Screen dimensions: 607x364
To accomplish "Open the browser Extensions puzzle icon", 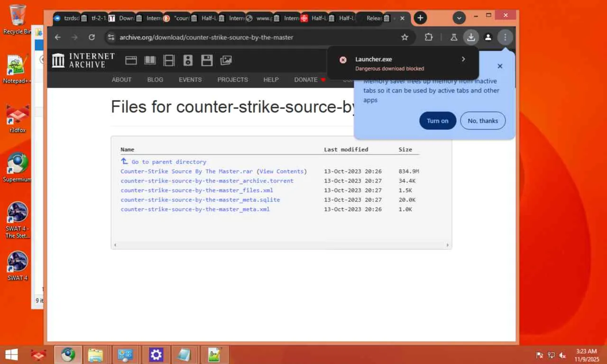I will click(x=429, y=37).
